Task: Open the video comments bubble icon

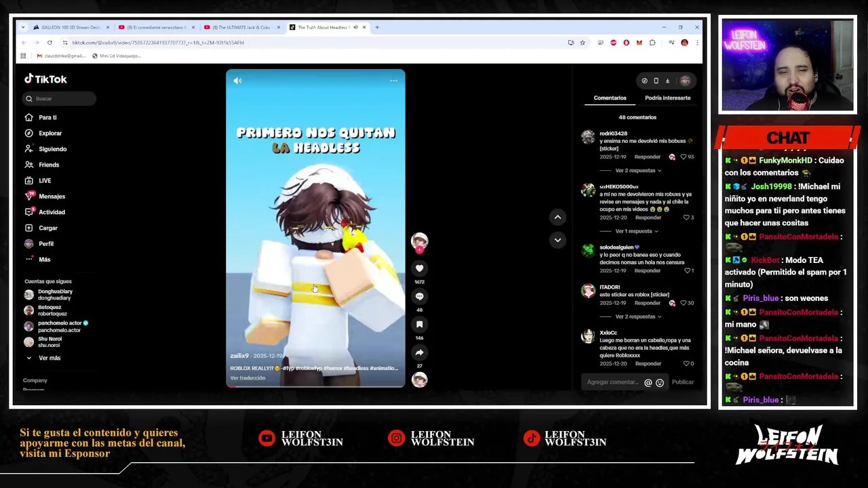Action: pos(419,296)
